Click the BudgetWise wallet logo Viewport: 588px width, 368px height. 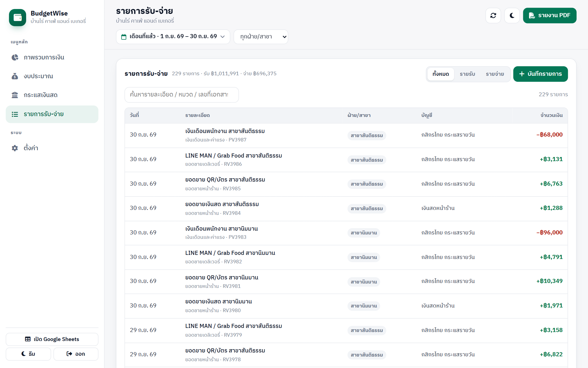pyautogui.click(x=18, y=17)
